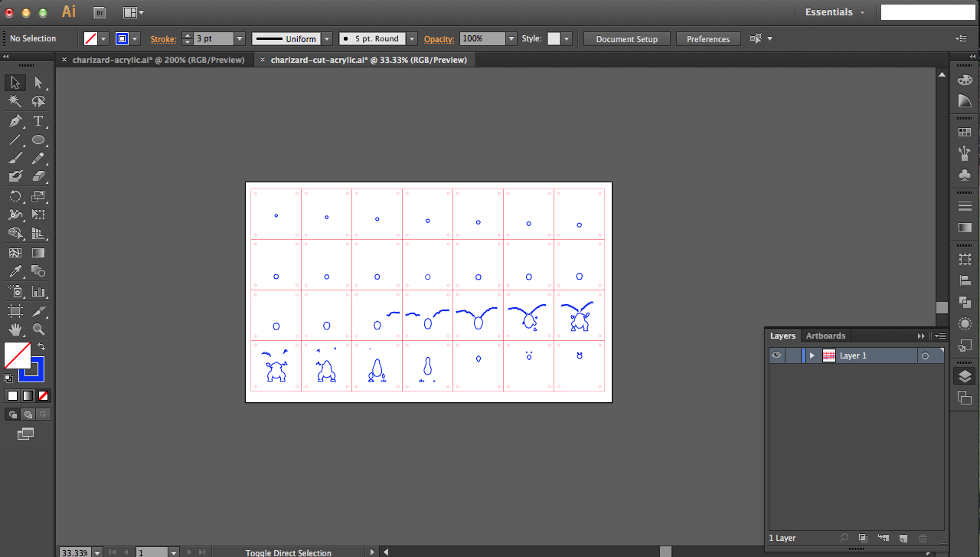Select the Direct Selection tool
The image size is (980, 557).
[38, 83]
